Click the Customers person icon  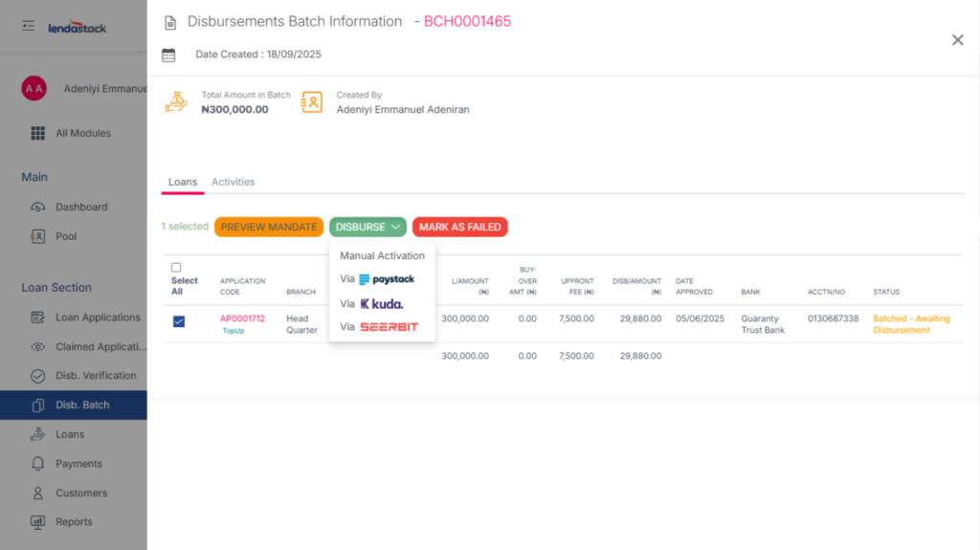(38, 494)
